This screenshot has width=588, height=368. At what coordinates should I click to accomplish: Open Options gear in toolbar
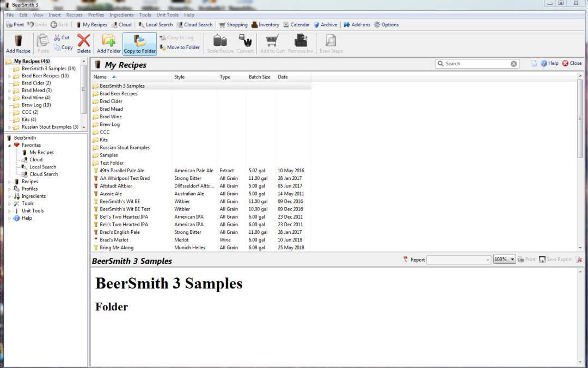click(386, 25)
